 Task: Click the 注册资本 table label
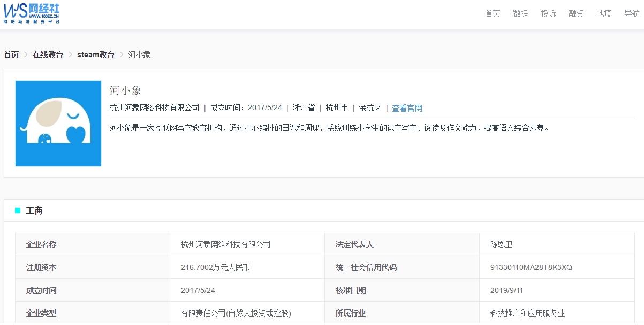pyautogui.click(x=41, y=267)
